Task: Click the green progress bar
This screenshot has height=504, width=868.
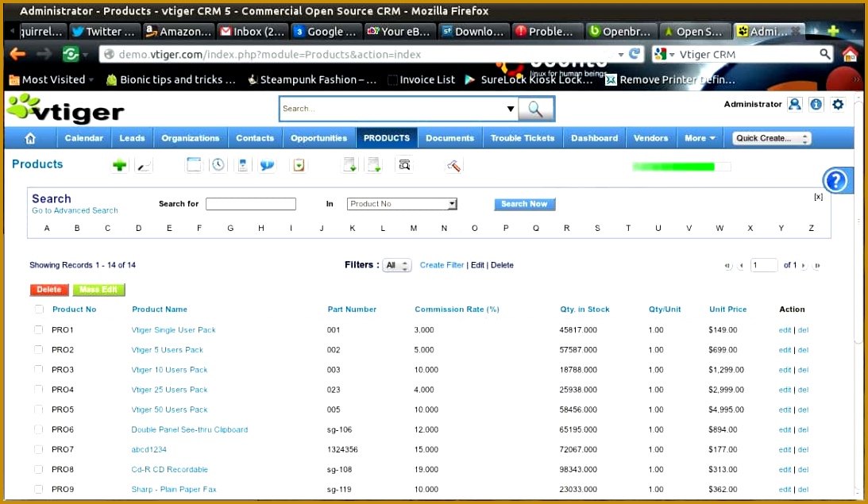Action: tap(681, 167)
